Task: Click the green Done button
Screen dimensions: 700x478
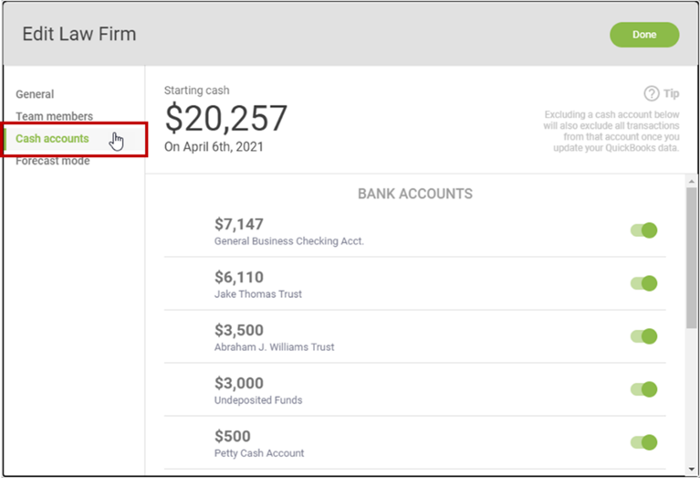Action: click(x=644, y=35)
